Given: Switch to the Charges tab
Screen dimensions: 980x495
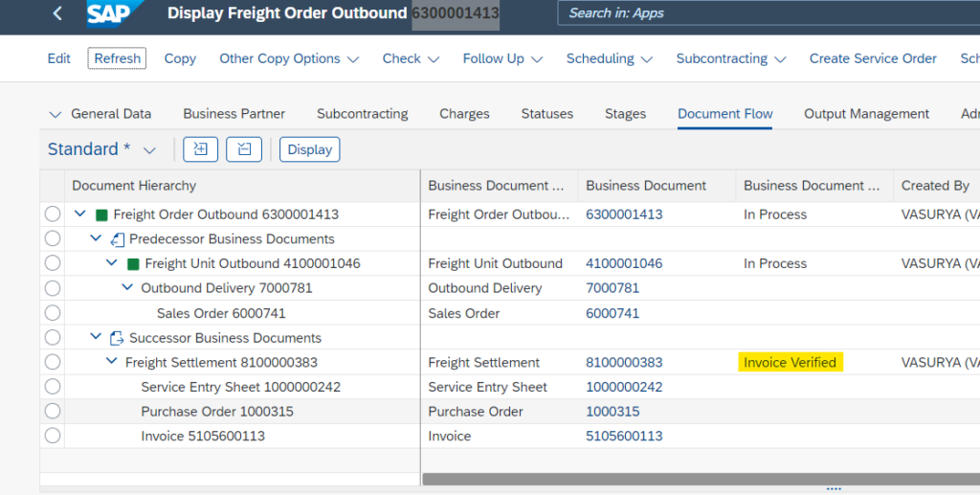Looking at the screenshot, I should (464, 114).
